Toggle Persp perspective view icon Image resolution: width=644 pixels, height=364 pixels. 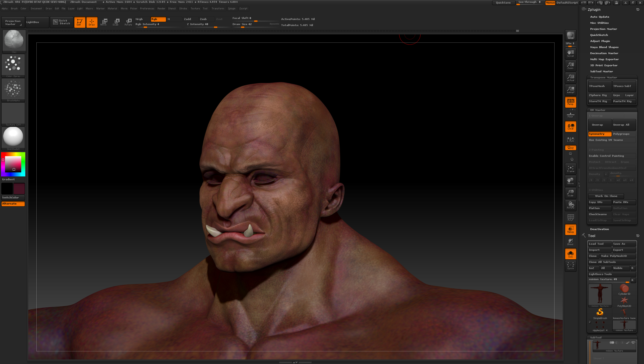click(570, 102)
